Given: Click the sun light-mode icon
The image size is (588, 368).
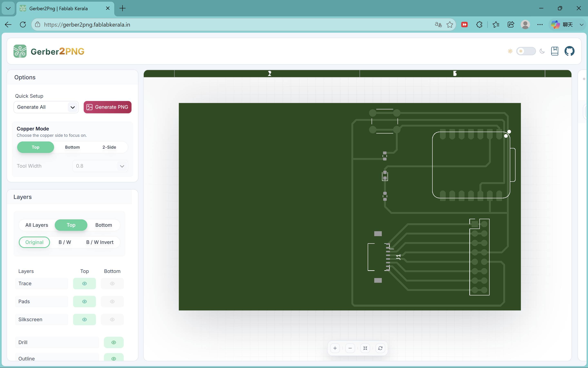Looking at the screenshot, I should click(510, 51).
